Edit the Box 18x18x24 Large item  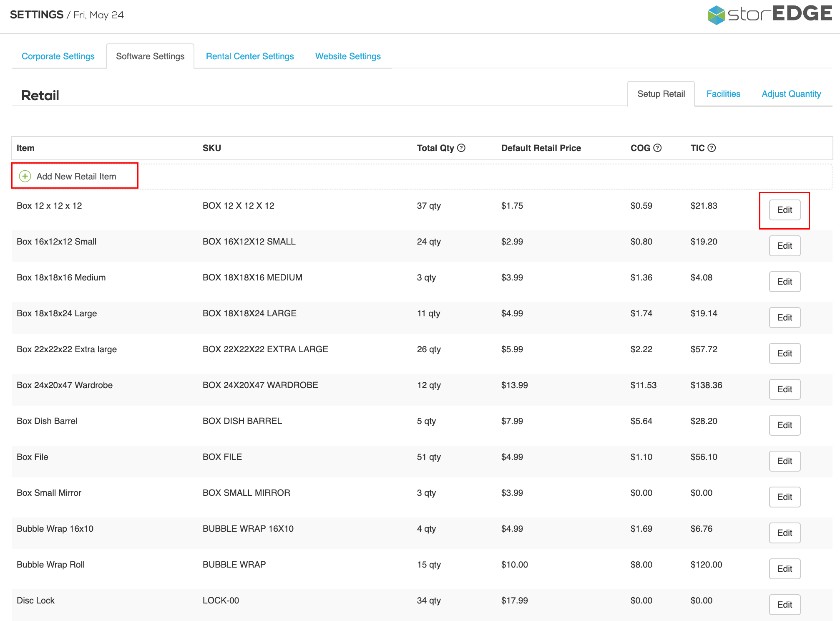785,318
